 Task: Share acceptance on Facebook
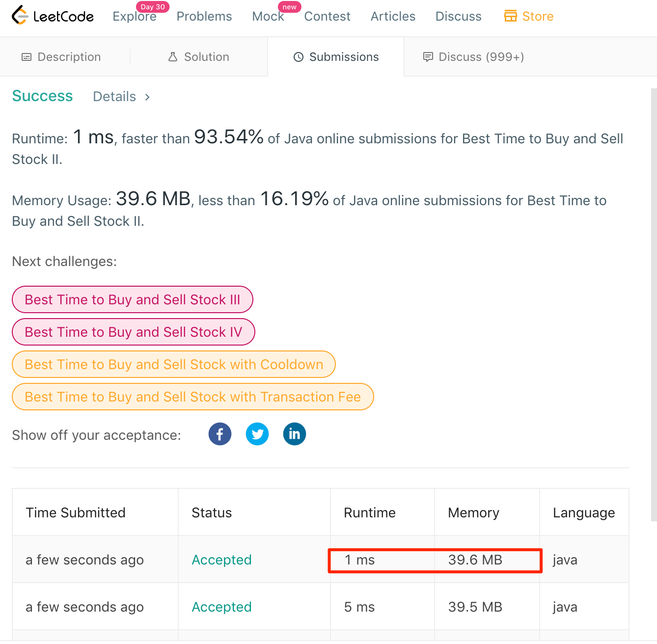point(219,434)
